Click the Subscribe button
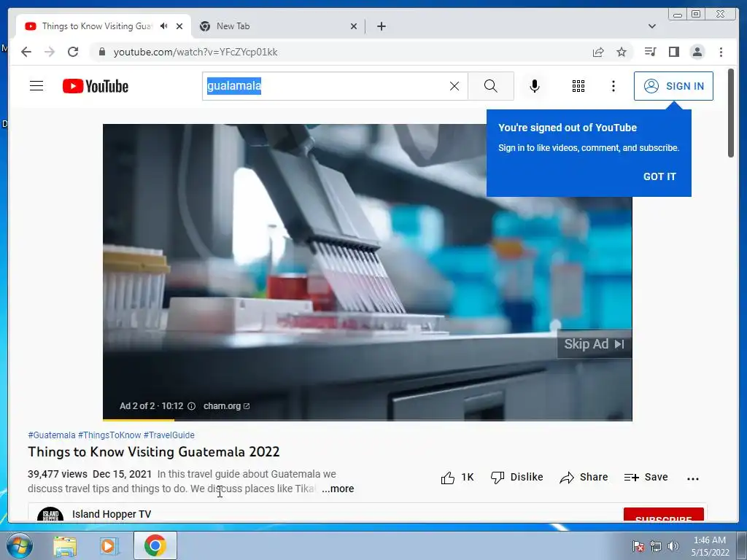This screenshot has height=560, width=747. (x=664, y=516)
